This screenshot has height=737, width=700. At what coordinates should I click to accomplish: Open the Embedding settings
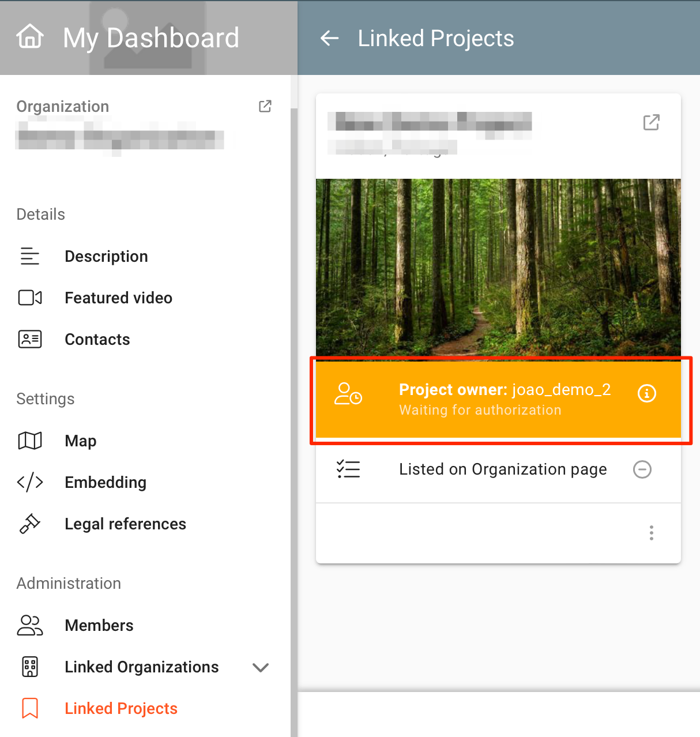point(105,483)
